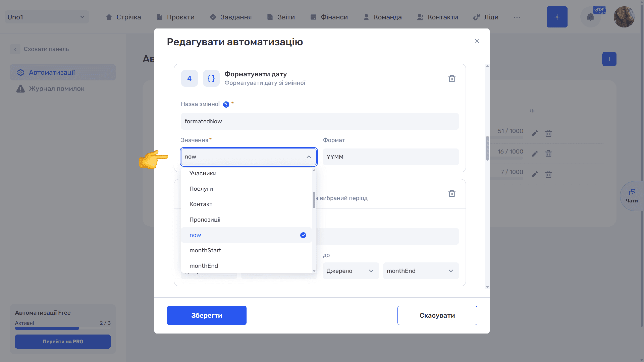Expand the Джерело dropdown under до

pyautogui.click(x=351, y=271)
